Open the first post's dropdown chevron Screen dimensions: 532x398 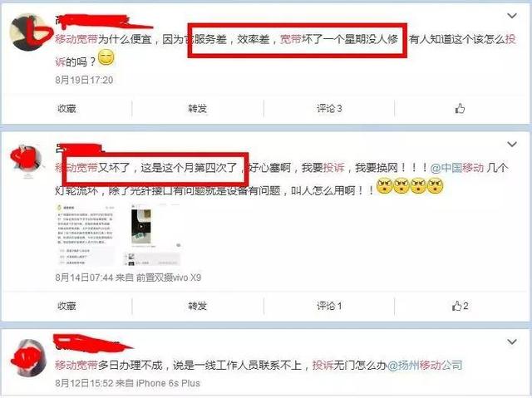coord(512,16)
